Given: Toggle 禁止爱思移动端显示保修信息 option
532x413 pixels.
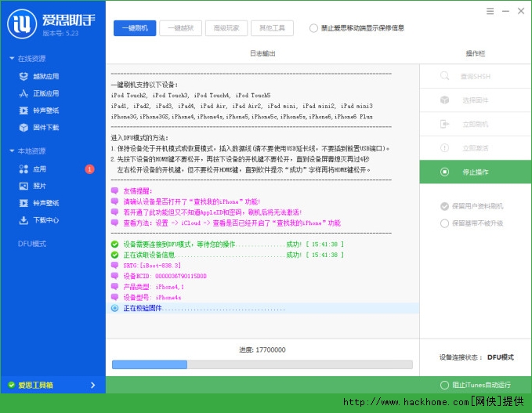Looking at the screenshot, I should click(x=314, y=28).
